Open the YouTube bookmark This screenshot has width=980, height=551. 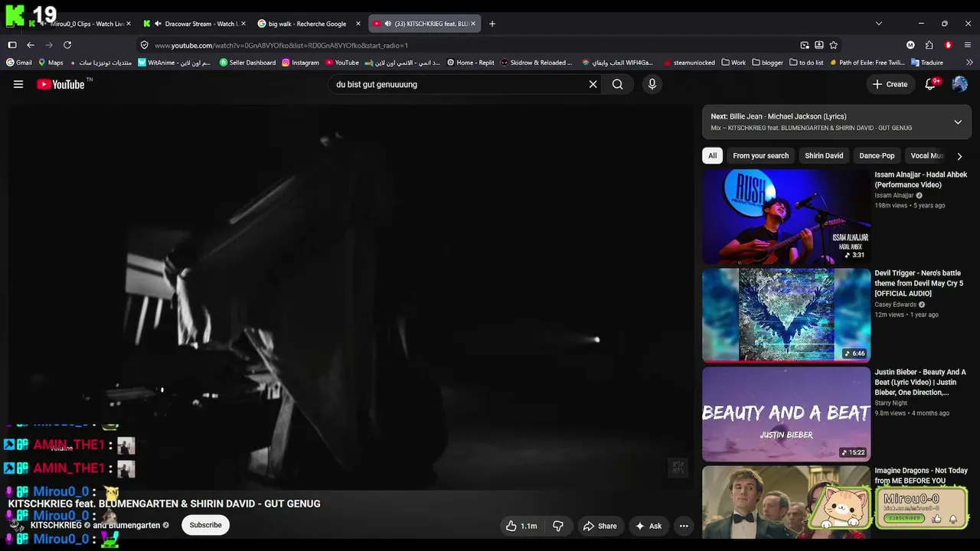[341, 63]
